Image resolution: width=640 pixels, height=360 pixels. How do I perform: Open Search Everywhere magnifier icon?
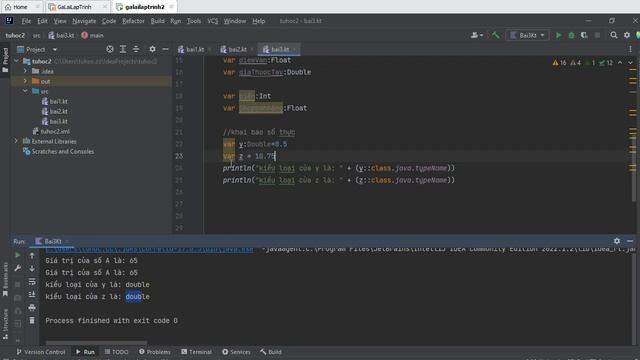point(613,36)
